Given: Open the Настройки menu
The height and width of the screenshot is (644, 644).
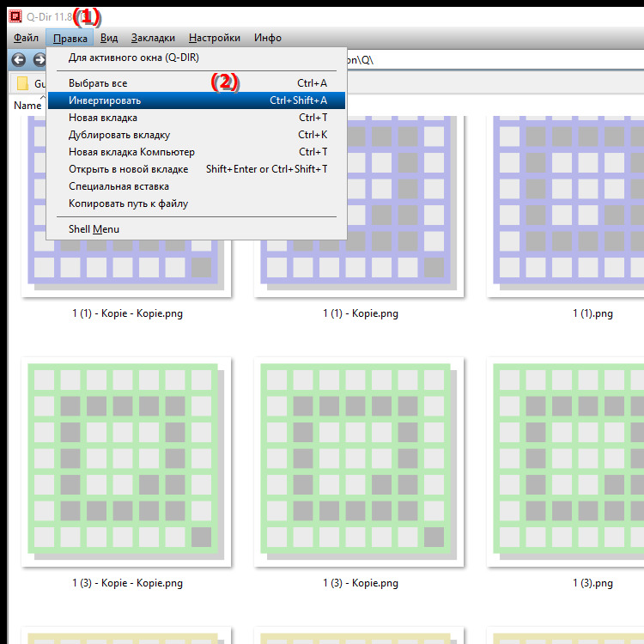Looking at the screenshot, I should 215,38.
